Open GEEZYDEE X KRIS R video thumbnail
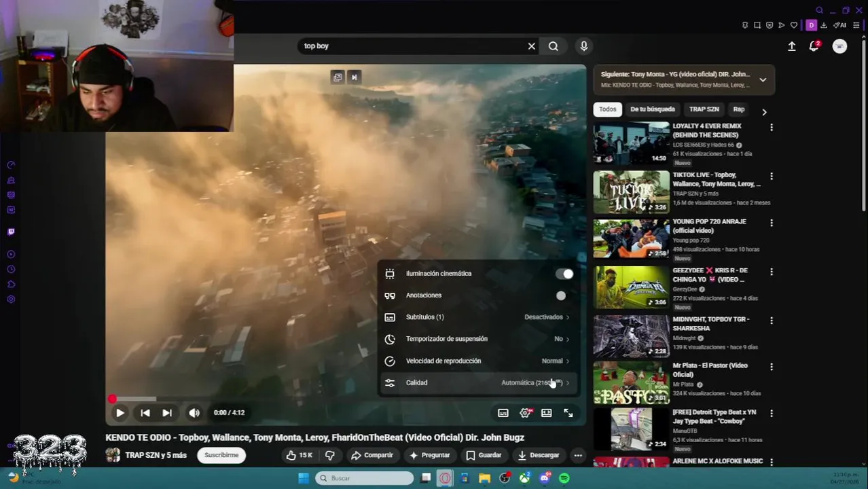 [632, 287]
